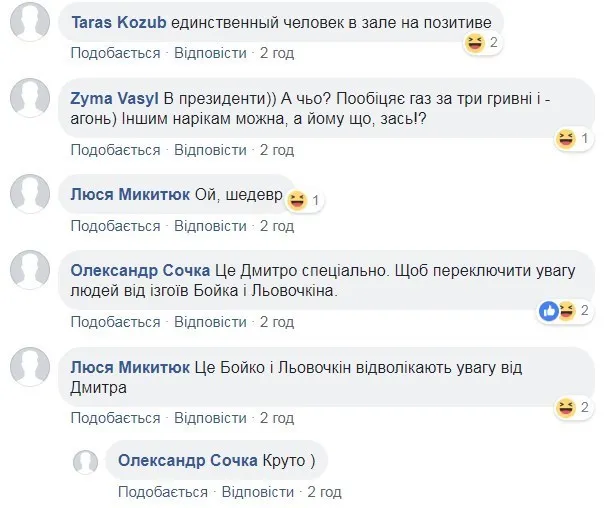
Task: Like Taras Kozub's comment via Подобається
Action: [x=115, y=53]
